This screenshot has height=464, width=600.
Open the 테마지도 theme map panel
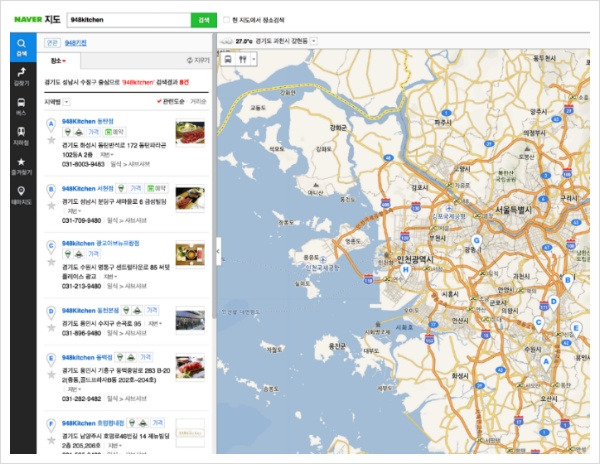(21, 195)
